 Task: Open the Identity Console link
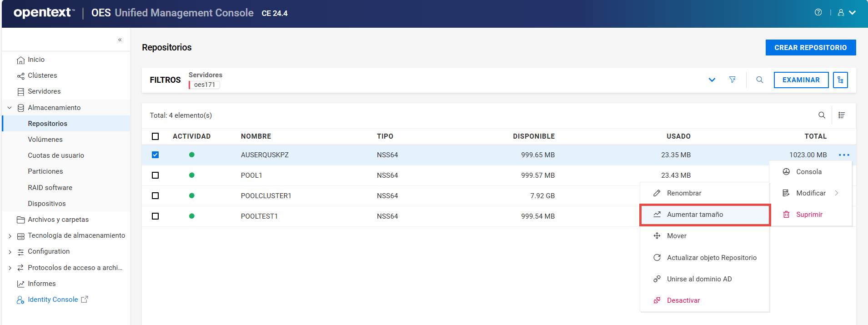click(x=53, y=300)
